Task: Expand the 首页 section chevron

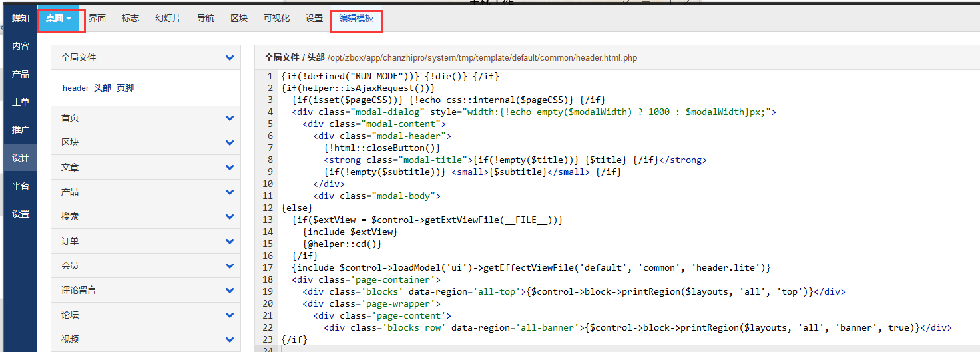Action: click(x=230, y=118)
